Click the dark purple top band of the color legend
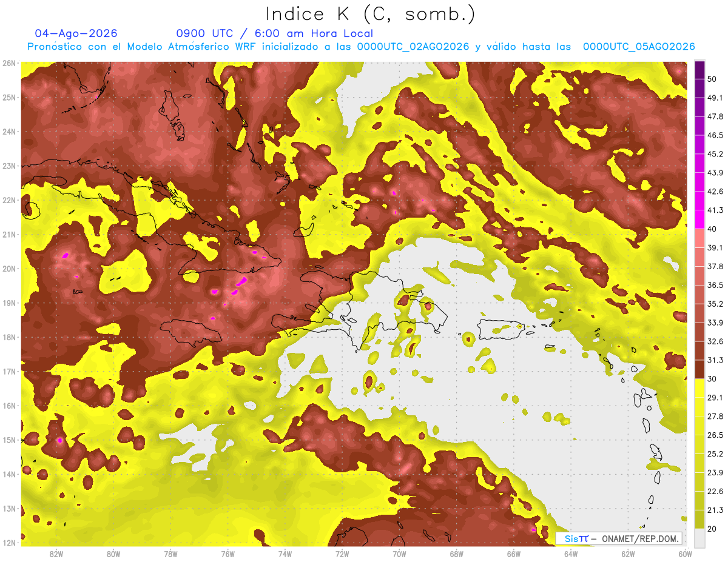728x562 pixels. (x=699, y=70)
